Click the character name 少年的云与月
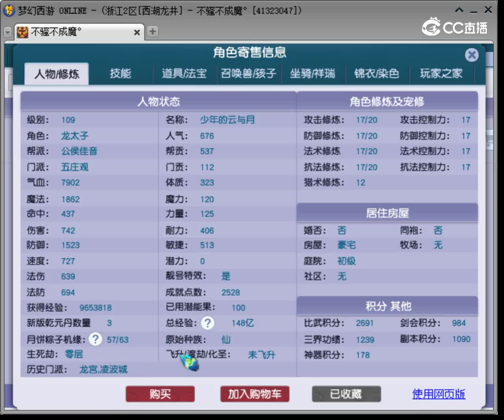504x420 pixels. coord(227,120)
